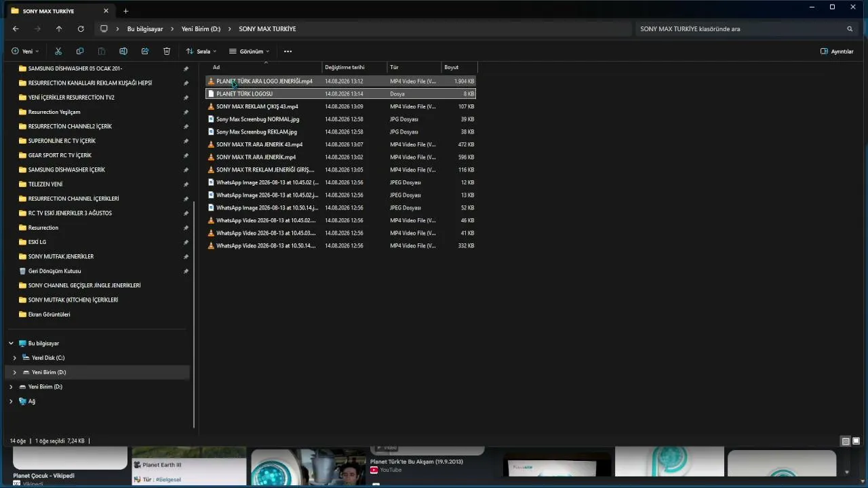Open chevron before SONY MAX TURKİYE in address bar
Image resolution: width=868 pixels, height=488 pixels.
(x=230, y=29)
